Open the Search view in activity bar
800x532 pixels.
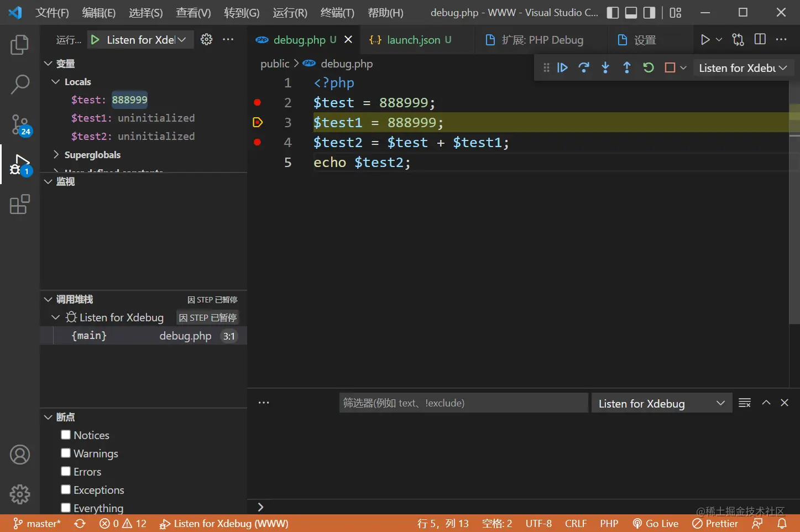(20, 85)
